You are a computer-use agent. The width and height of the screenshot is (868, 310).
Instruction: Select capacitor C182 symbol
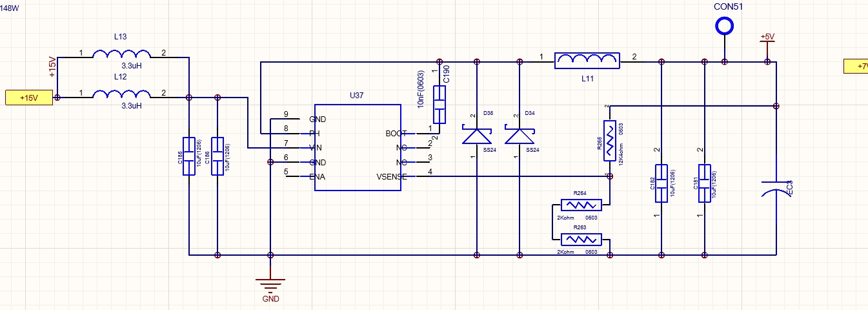tap(661, 183)
